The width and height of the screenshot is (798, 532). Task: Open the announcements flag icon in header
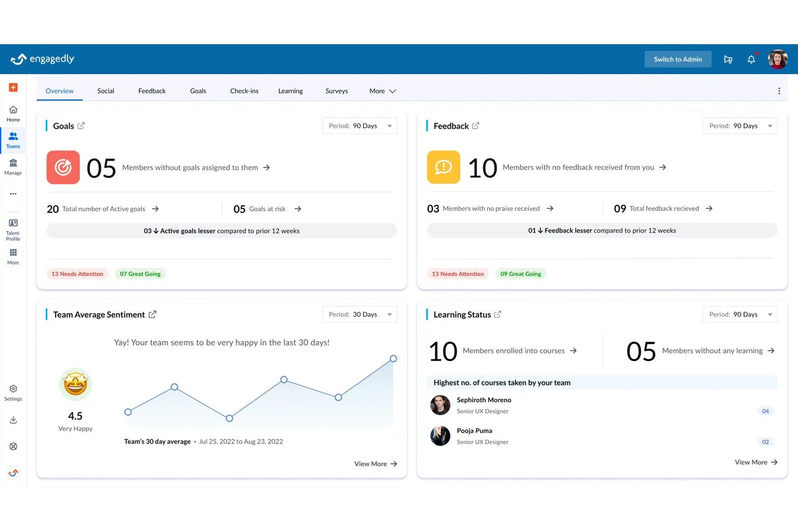[728, 59]
